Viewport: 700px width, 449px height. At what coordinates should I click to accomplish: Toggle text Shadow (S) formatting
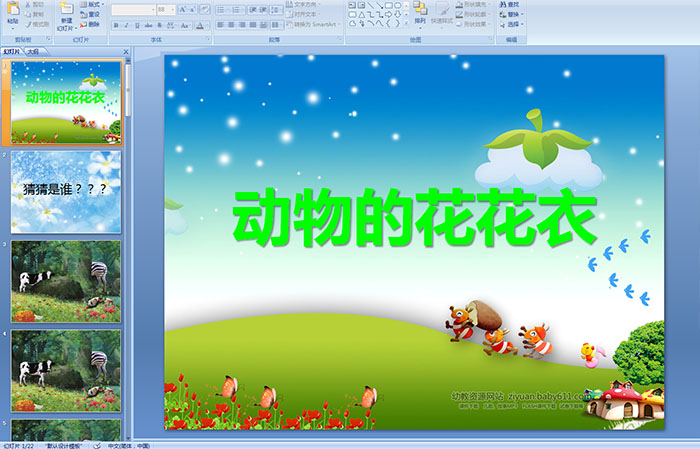click(159, 25)
